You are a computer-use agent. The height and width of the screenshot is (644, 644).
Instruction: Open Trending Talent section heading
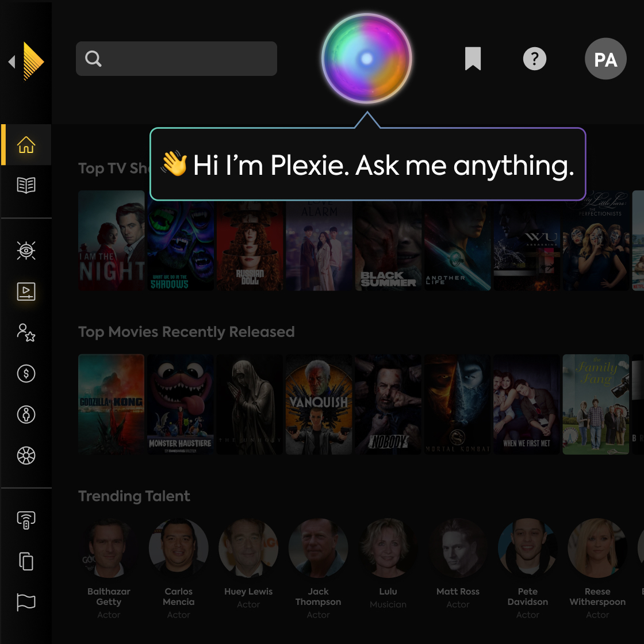tap(135, 496)
